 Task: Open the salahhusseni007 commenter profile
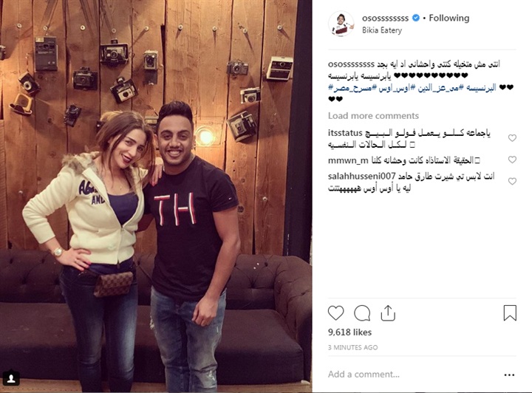pos(361,176)
